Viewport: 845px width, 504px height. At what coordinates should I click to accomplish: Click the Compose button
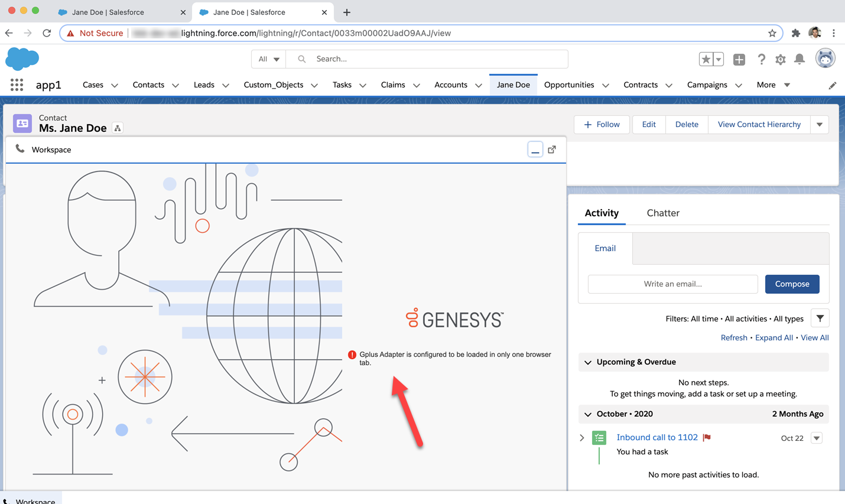click(x=792, y=284)
